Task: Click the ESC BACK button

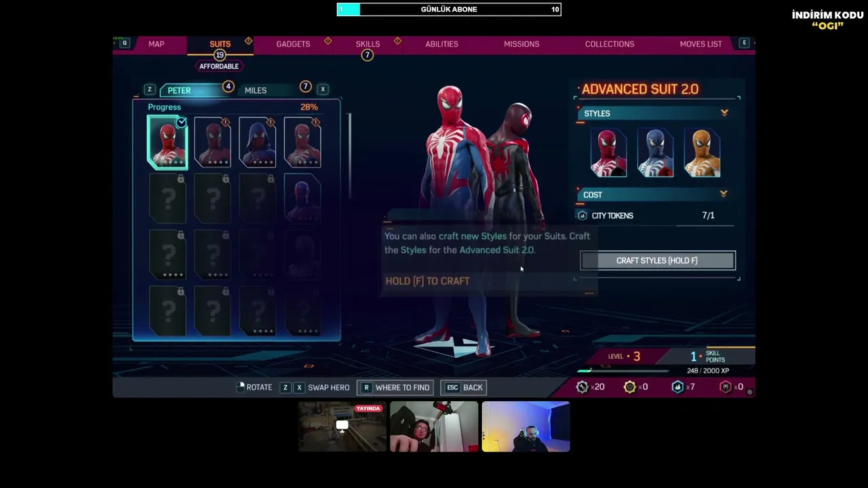Action: click(464, 388)
